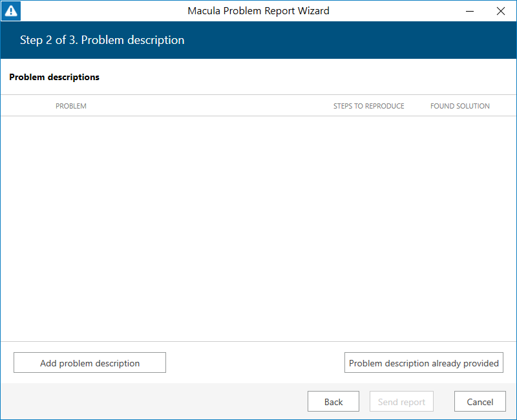The height and width of the screenshot is (420, 517).
Task: Click the STEPS TO REPRODUCE column header
Action: pos(368,106)
